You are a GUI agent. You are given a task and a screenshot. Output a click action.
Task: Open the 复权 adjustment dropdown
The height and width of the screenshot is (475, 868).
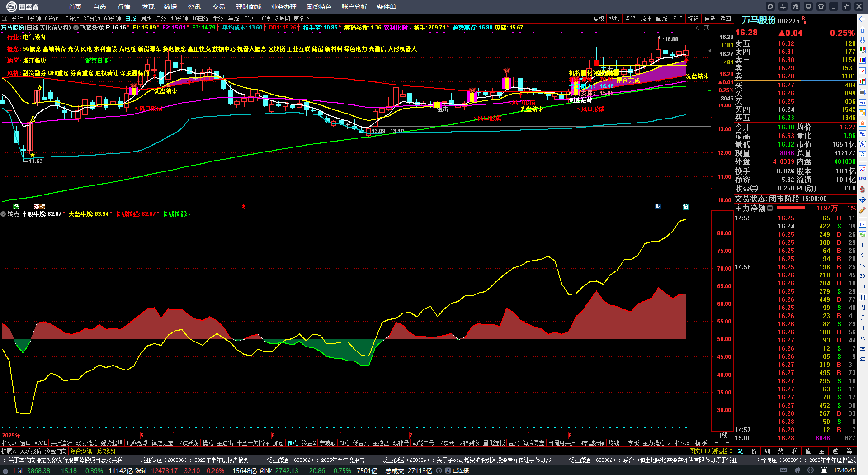(599, 19)
